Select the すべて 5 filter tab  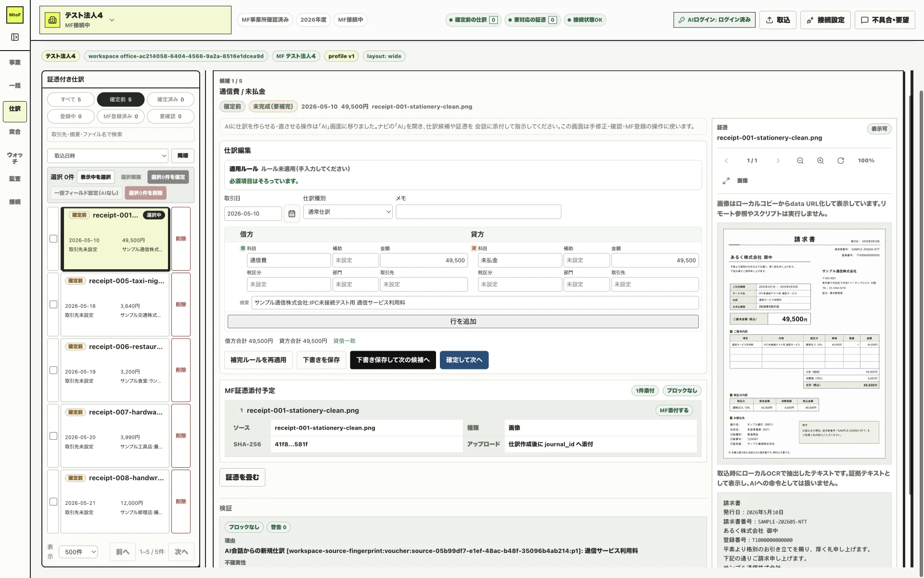71,99
